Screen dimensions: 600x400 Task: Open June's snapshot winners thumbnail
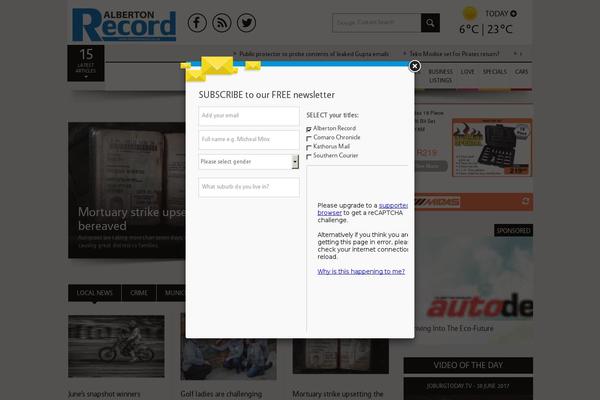click(116, 346)
